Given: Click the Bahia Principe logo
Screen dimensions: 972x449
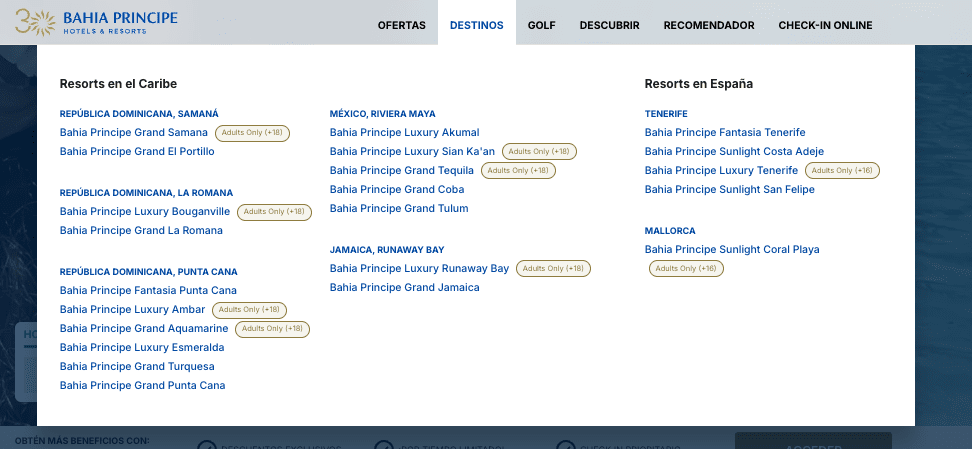Looking at the screenshot, I should click(x=97, y=22).
